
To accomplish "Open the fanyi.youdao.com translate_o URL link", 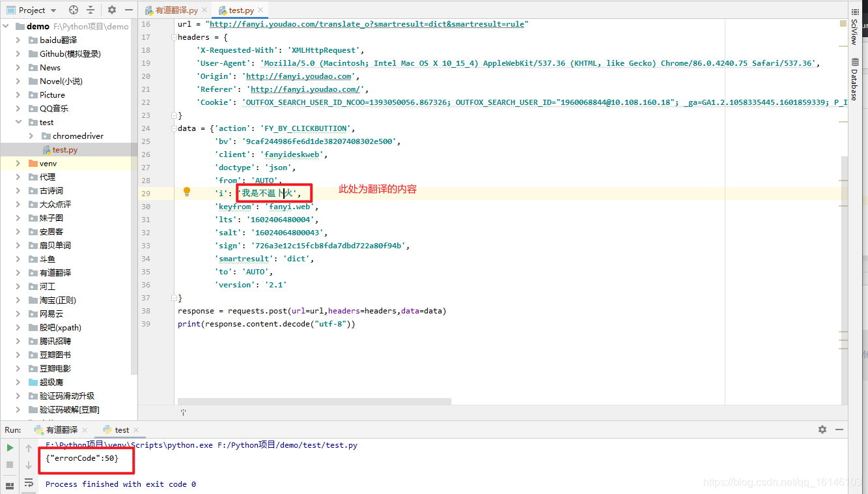I will 367,24.
